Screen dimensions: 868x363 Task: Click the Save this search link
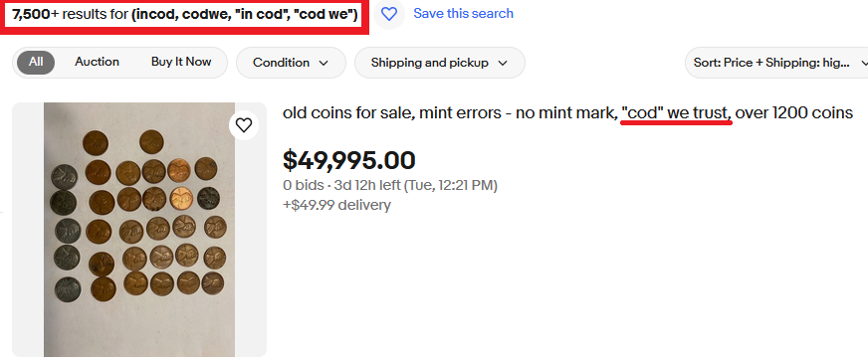463,13
